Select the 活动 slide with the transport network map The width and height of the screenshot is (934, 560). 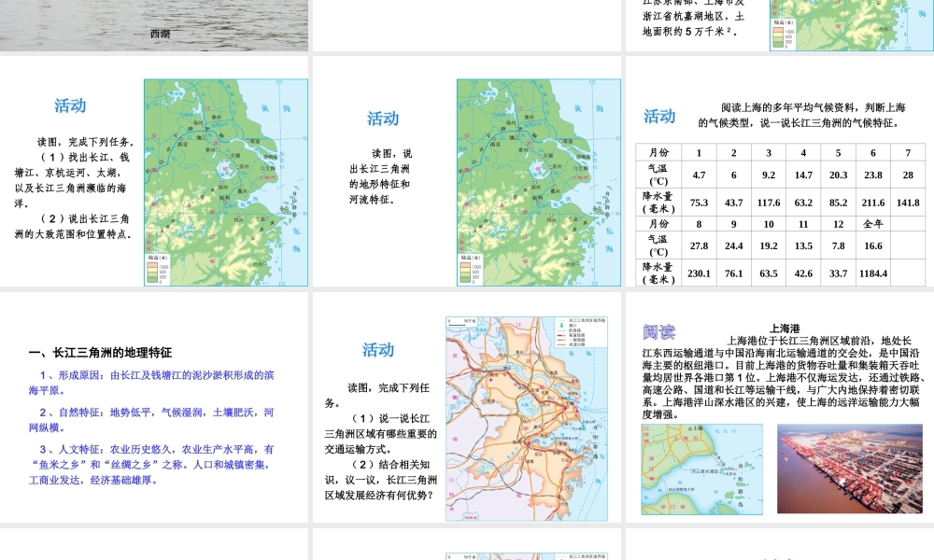[467, 407]
